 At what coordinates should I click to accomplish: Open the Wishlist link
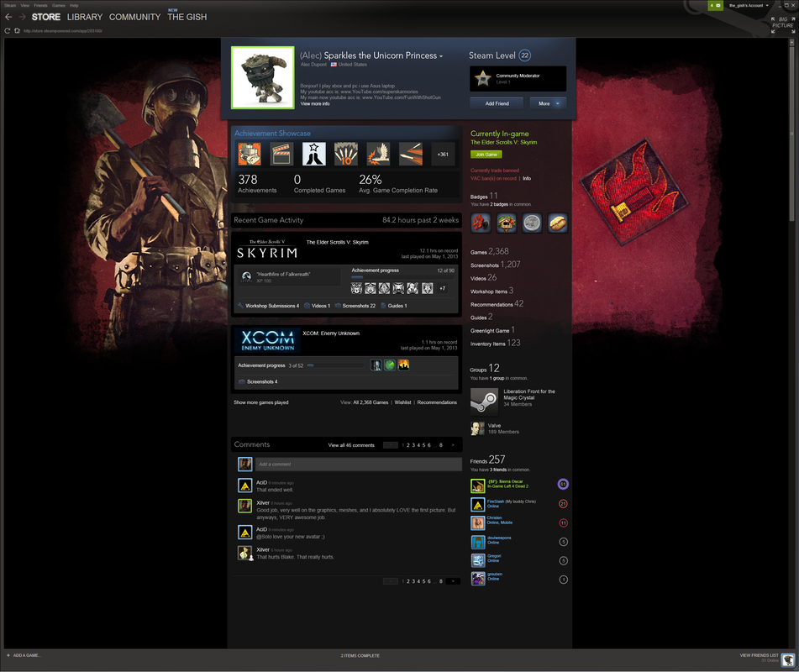pos(402,402)
